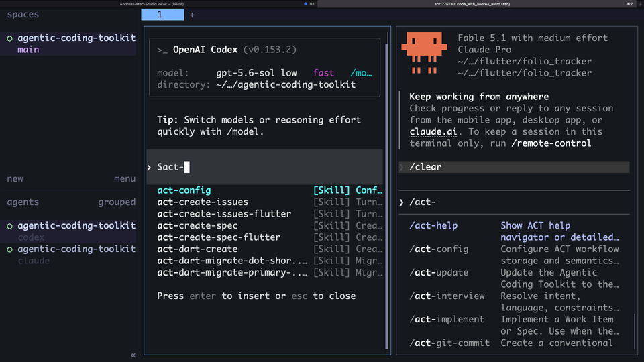This screenshot has width=644, height=362.
Task: Click the 'agents' header label
Action: pyautogui.click(x=23, y=202)
